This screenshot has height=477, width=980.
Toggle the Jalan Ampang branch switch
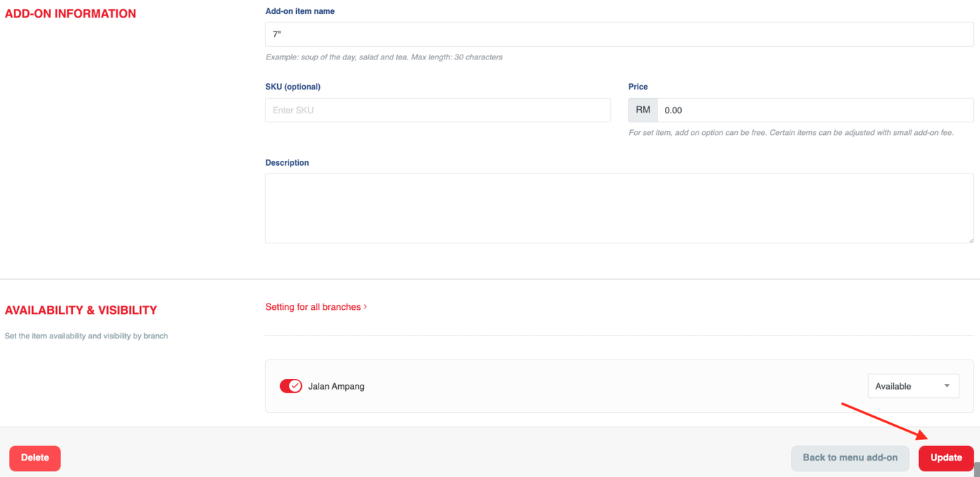coord(290,386)
